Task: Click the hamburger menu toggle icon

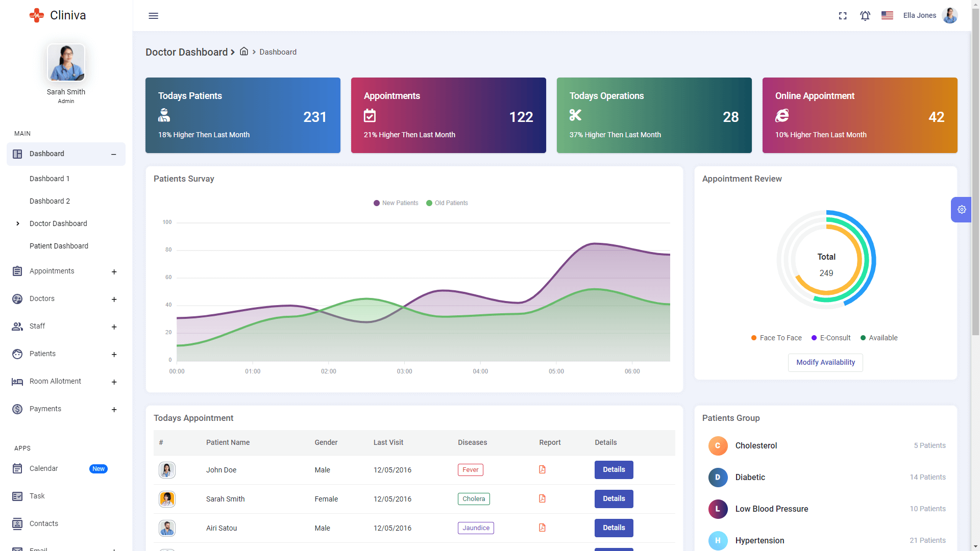Action: pyautogui.click(x=153, y=15)
